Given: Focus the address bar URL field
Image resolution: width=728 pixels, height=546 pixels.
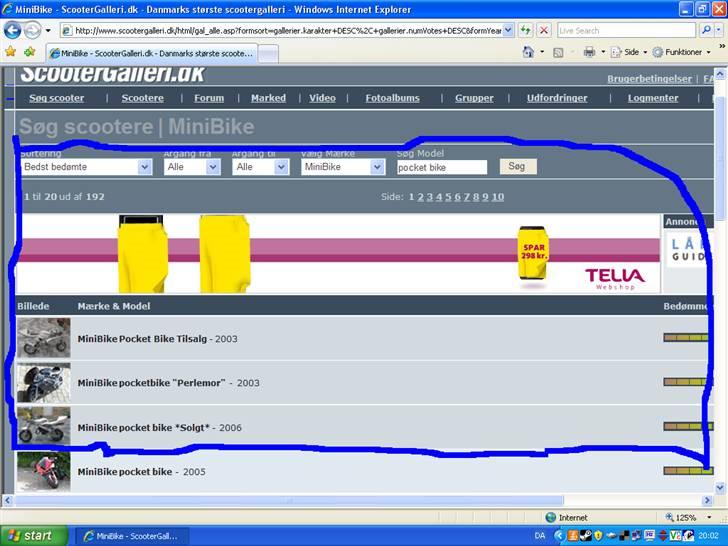Looking at the screenshot, I should coord(288,31).
